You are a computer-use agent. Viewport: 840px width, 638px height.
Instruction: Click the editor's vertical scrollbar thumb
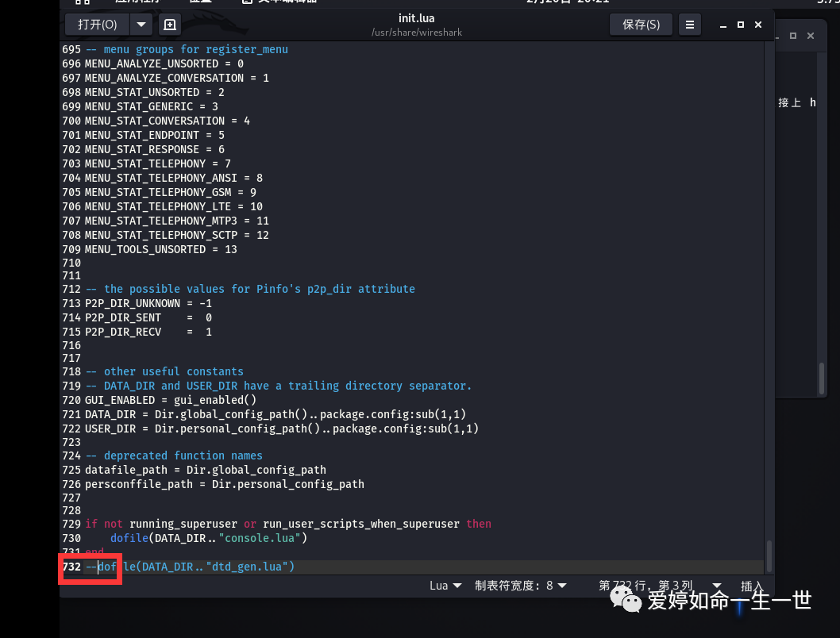point(769,556)
